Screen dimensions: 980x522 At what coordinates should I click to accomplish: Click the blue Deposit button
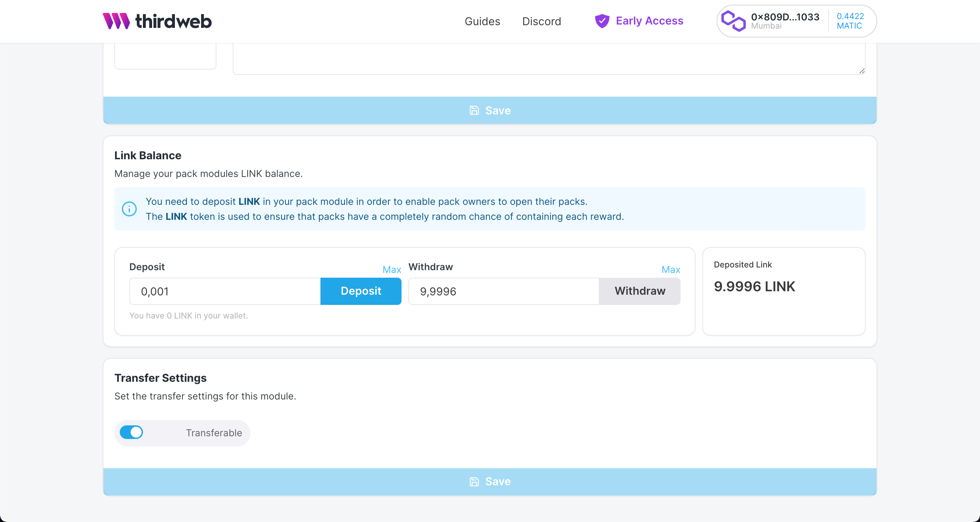coord(361,291)
